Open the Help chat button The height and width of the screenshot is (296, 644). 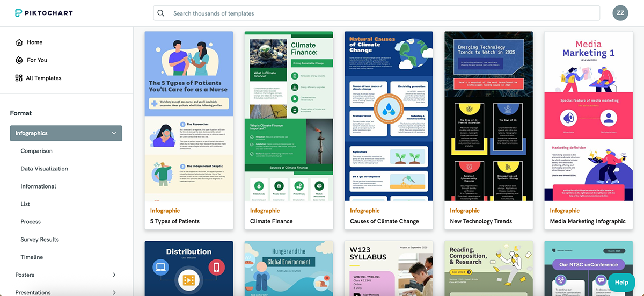click(x=621, y=283)
